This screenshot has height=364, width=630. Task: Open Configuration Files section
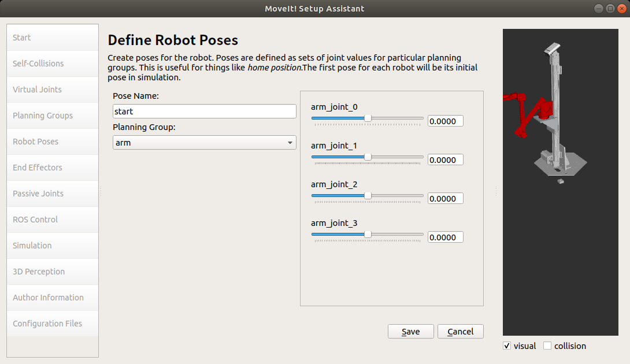(53, 324)
